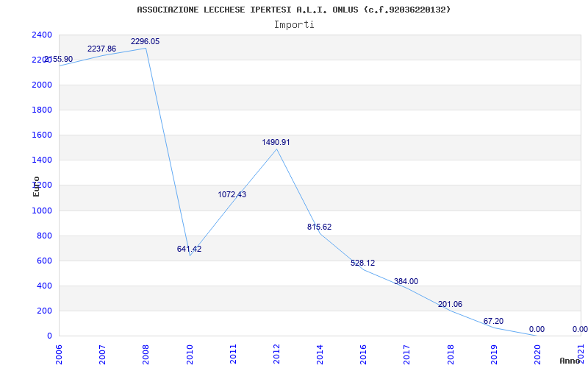The image size is (588, 368).
Task: Select the 1072.43 data label
Action: 232,194
